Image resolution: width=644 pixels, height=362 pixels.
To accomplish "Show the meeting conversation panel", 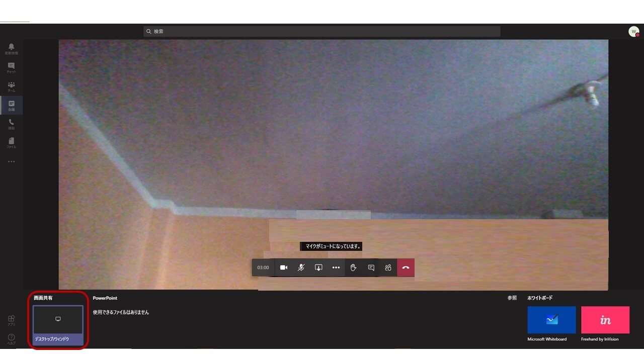I will click(371, 267).
